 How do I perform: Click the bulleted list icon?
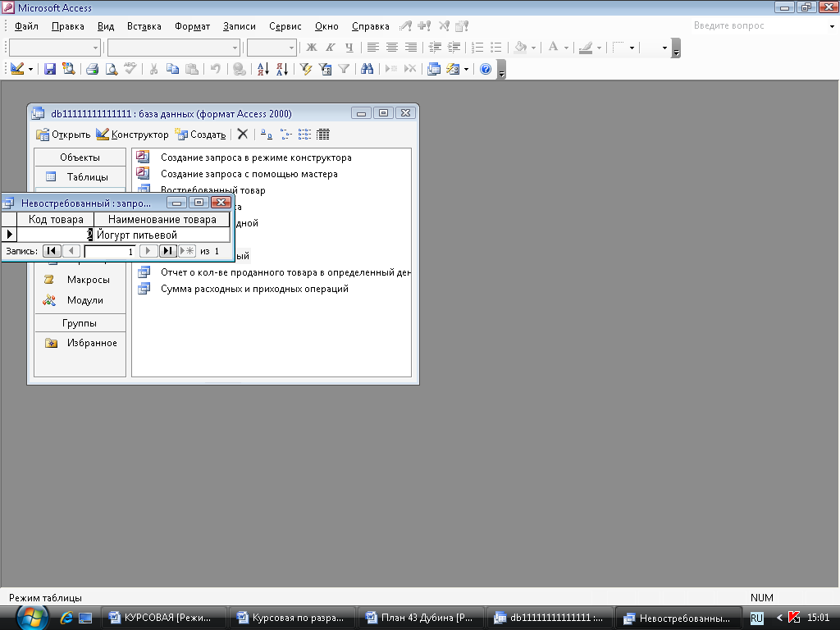tap(496, 48)
